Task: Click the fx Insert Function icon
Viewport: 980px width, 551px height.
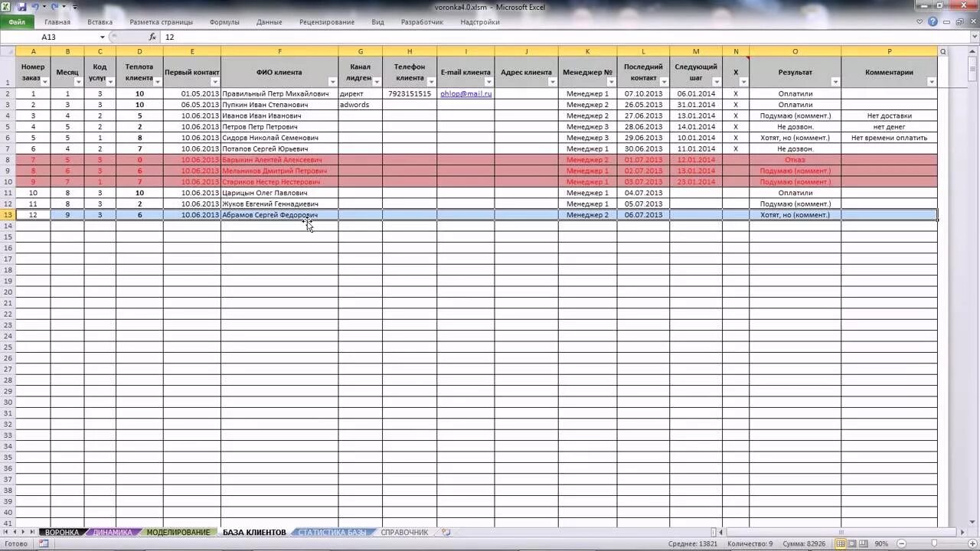Action: click(x=152, y=37)
